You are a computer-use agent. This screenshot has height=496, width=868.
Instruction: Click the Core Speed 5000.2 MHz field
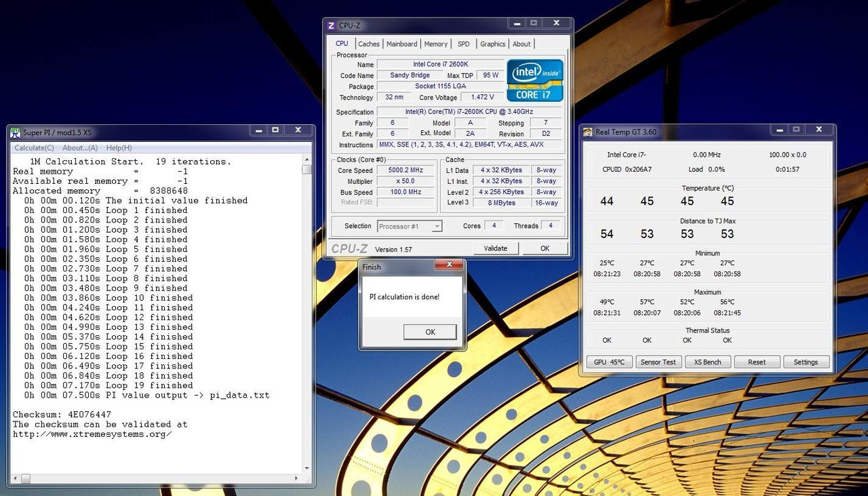[406, 170]
